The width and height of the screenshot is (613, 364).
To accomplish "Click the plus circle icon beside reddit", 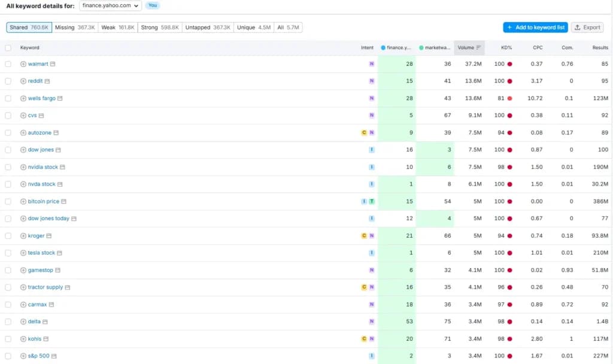I will 23,81.
